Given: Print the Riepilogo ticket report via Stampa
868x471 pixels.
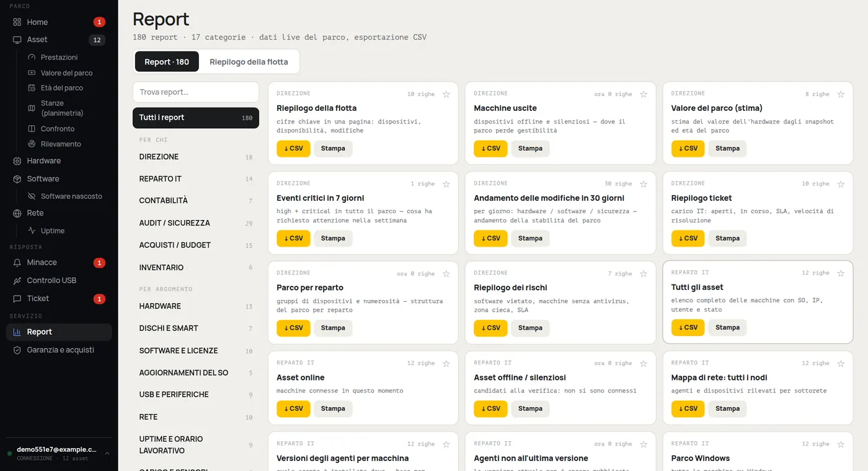Looking at the screenshot, I should coord(727,239).
